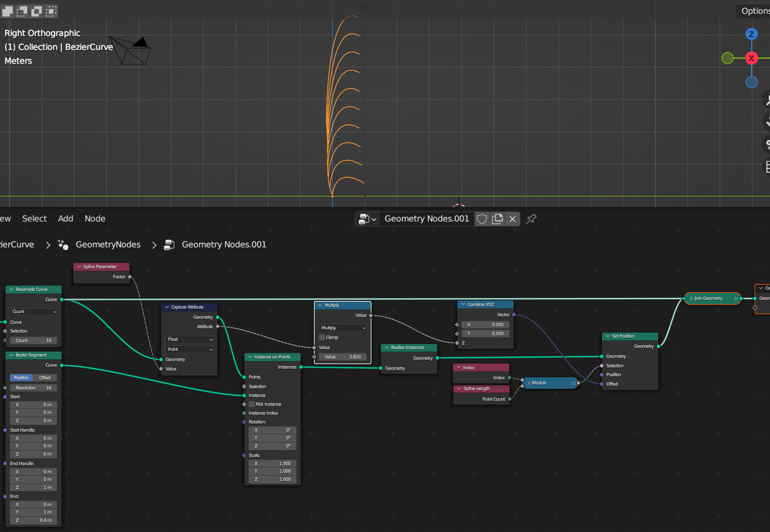Click node tree icon beside Geometry Nodes.001 breadcrumb

tap(169, 244)
